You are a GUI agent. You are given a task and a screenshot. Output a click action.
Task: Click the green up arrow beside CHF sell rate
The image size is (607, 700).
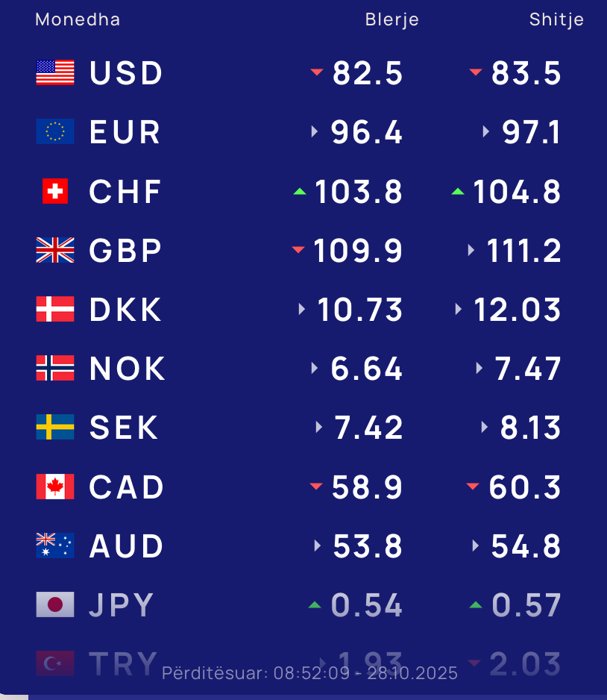coord(458,192)
